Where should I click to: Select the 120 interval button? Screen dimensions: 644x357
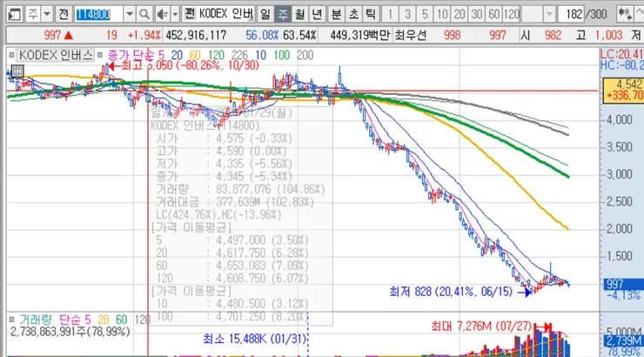click(512, 15)
